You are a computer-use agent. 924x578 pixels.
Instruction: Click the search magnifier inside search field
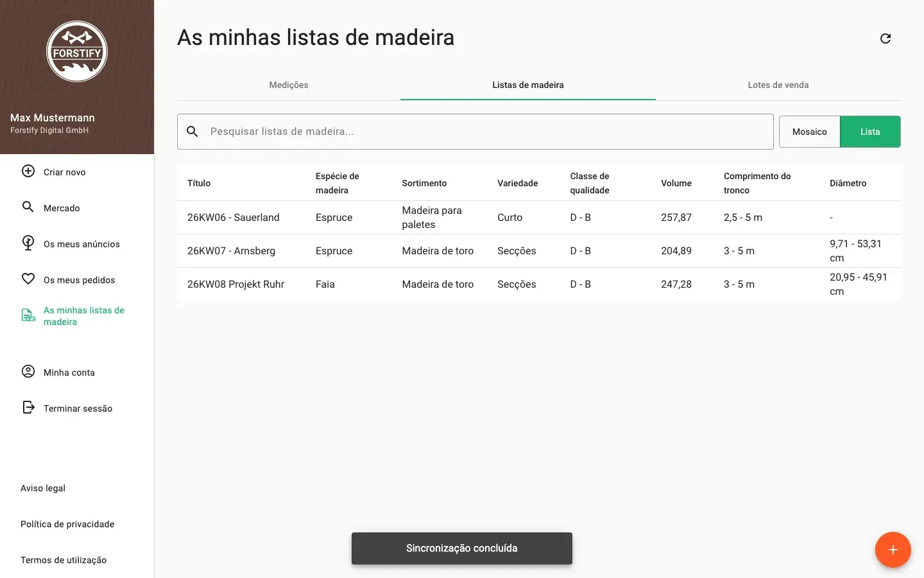192,131
